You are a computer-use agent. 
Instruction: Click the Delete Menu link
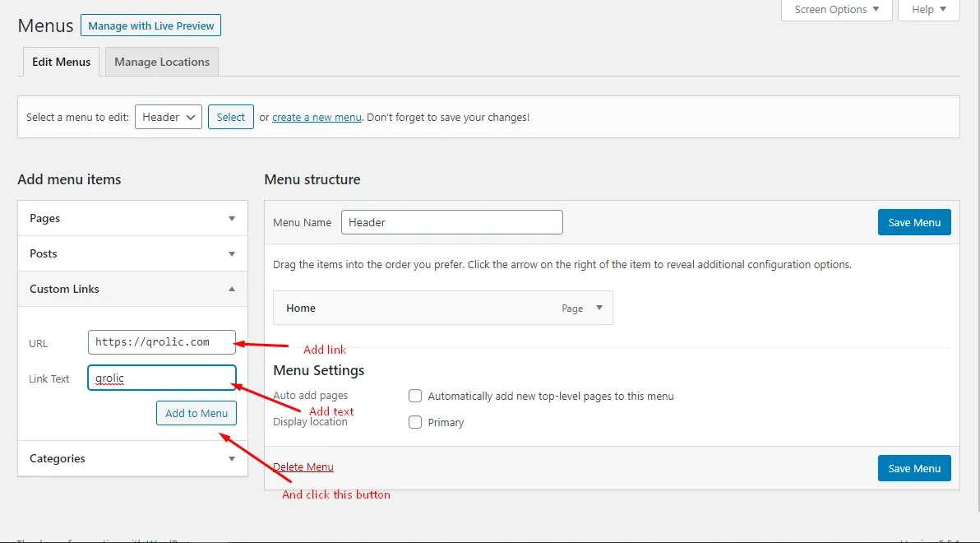coord(303,467)
